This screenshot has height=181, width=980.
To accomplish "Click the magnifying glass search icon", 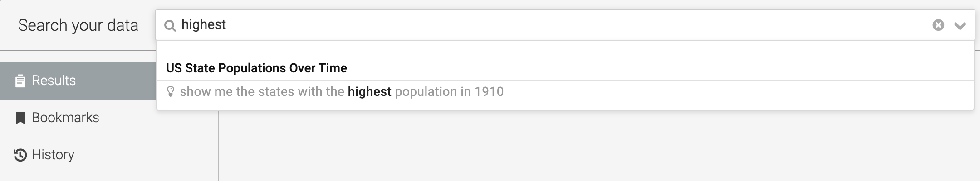I will tap(170, 25).
